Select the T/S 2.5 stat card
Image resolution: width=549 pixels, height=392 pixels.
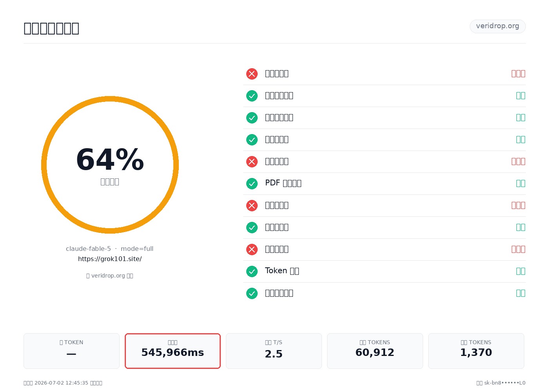274,351
